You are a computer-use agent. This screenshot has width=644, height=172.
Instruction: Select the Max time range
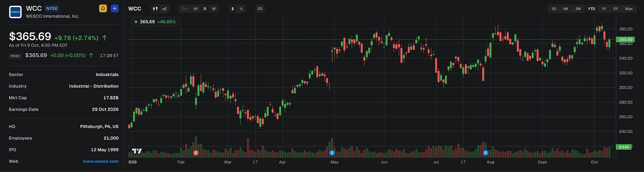pos(629,8)
